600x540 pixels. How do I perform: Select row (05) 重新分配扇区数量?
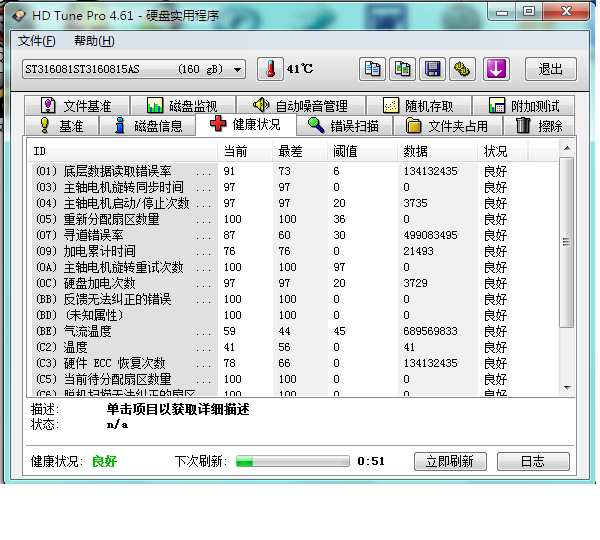pos(293,219)
